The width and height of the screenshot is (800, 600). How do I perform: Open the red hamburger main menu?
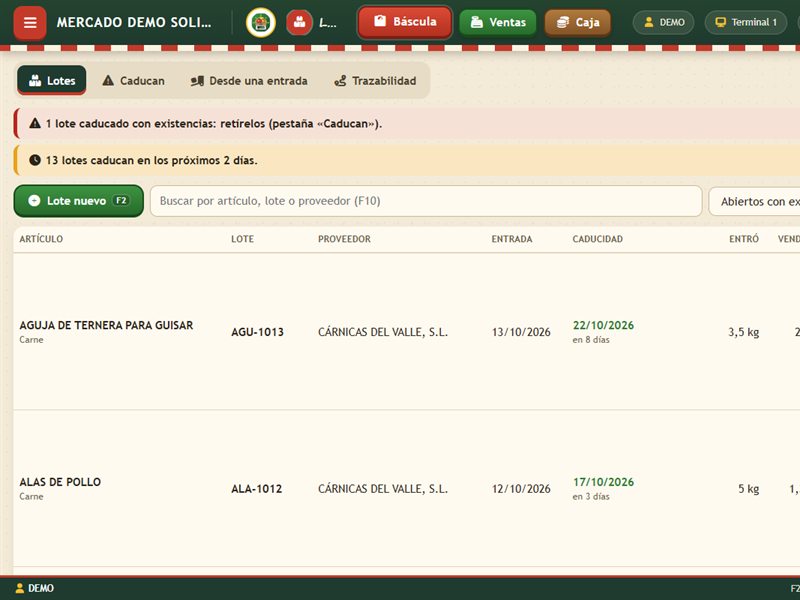click(x=30, y=23)
